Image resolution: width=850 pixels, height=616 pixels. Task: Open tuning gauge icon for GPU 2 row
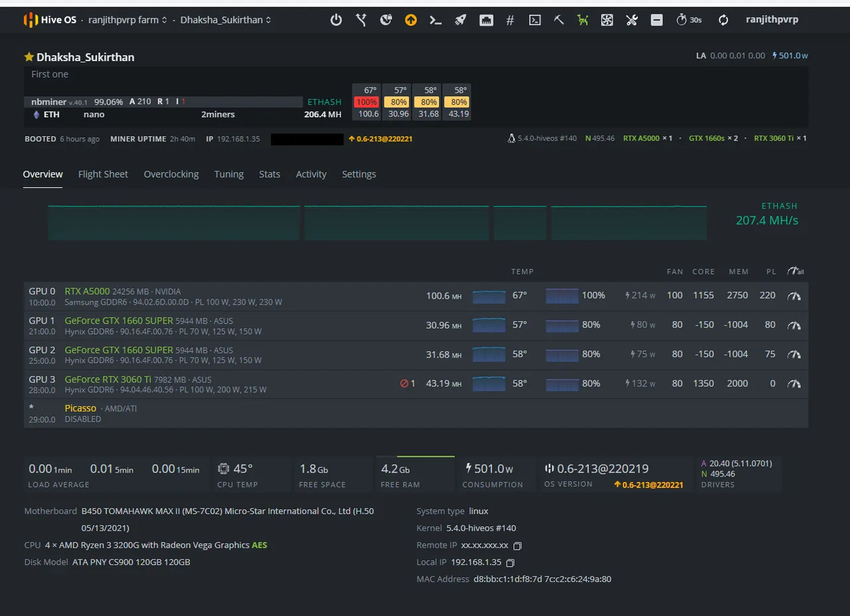(794, 354)
